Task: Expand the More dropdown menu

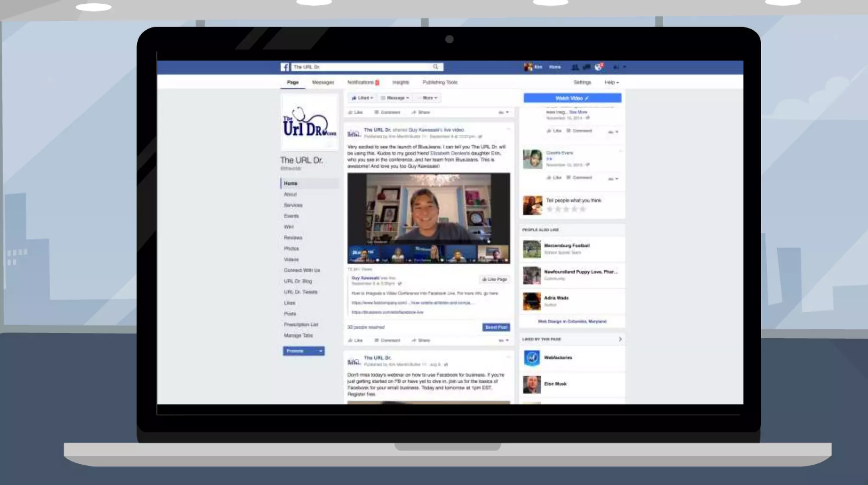Action: click(x=429, y=98)
